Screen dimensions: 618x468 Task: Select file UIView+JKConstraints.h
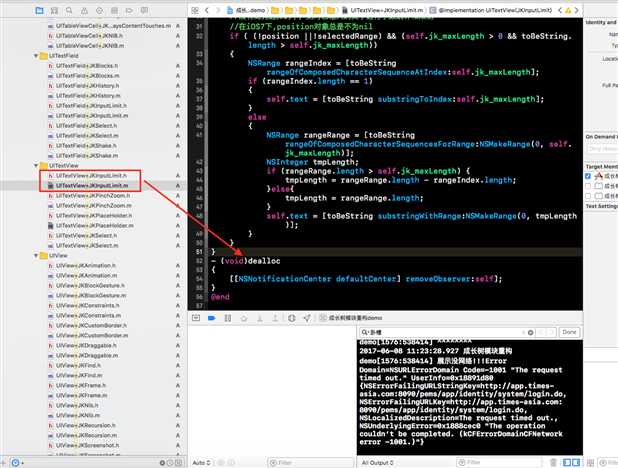[x=88, y=306]
